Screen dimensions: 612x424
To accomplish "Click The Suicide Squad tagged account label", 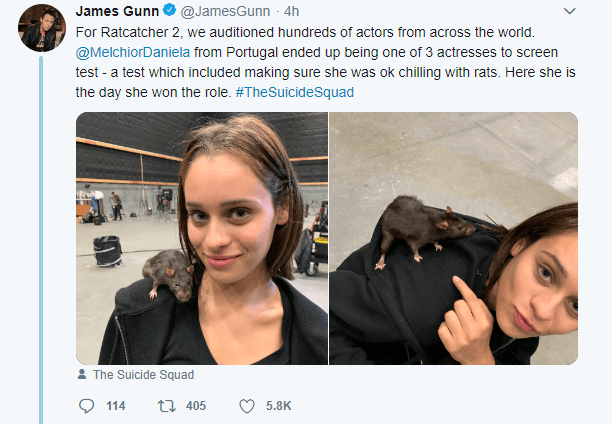I will (143, 375).
